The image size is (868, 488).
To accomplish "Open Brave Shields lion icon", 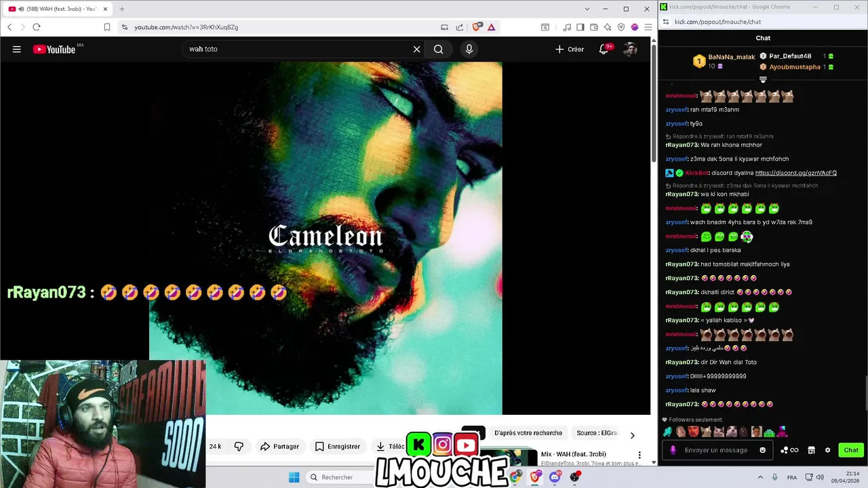I will (x=476, y=27).
